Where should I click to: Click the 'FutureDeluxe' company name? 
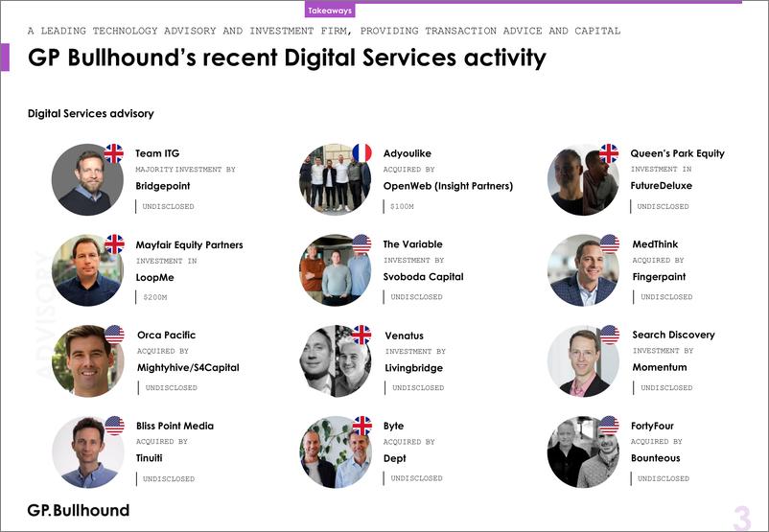point(661,186)
